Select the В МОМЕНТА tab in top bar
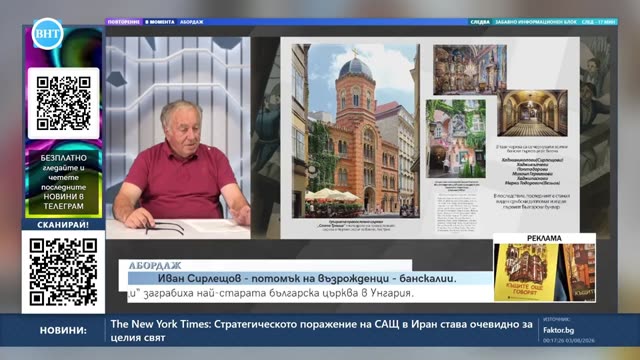The height and width of the screenshot is (360, 640). 160,22
